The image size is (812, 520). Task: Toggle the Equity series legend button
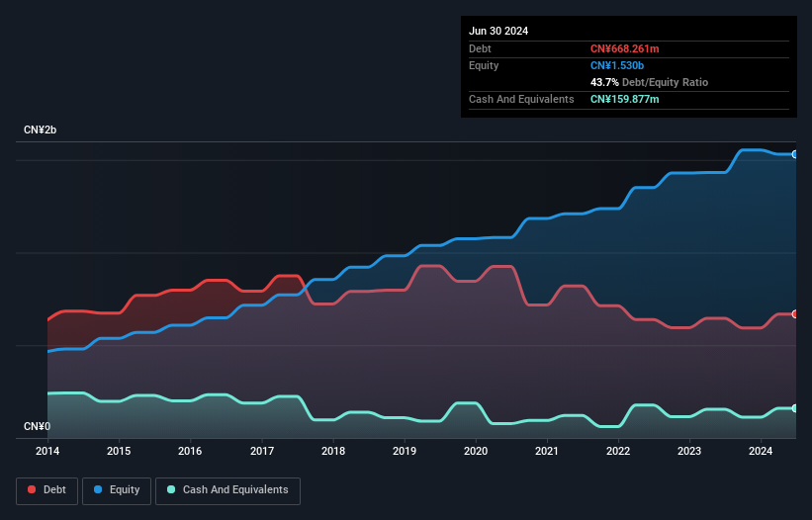(x=117, y=490)
